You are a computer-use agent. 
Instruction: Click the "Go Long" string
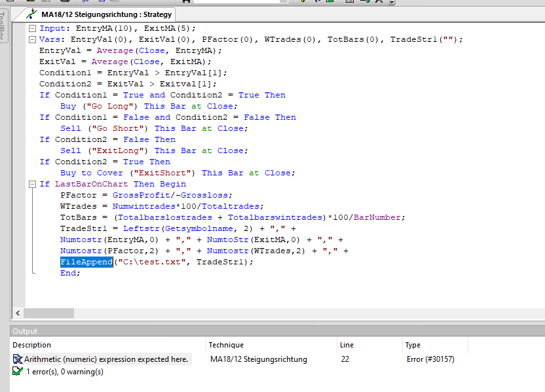[110, 106]
